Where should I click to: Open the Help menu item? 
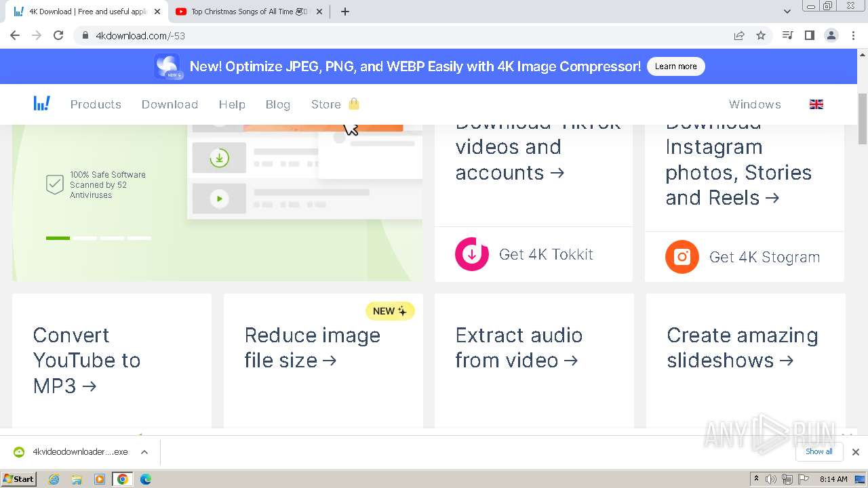click(232, 104)
